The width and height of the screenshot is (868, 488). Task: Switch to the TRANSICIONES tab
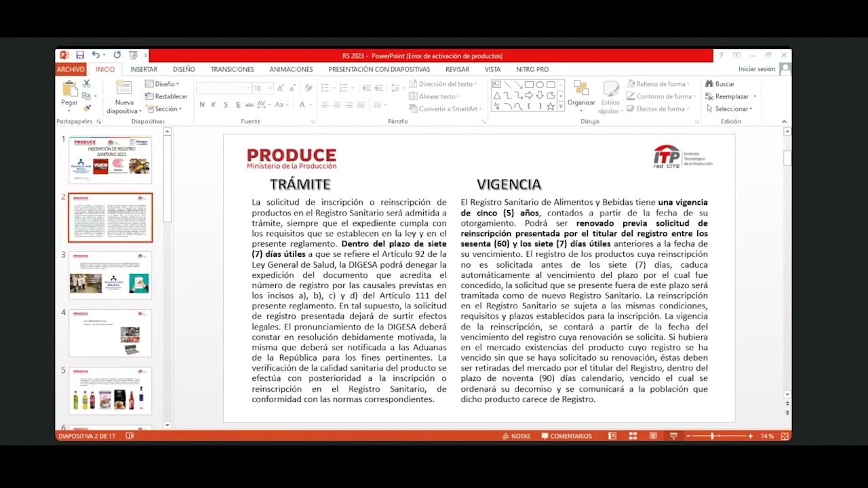[233, 69]
